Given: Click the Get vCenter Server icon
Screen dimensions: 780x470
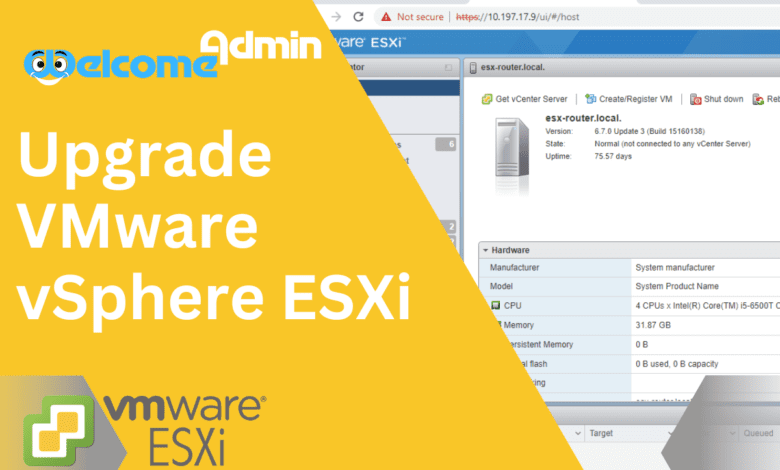Looking at the screenshot, I should coord(487,99).
